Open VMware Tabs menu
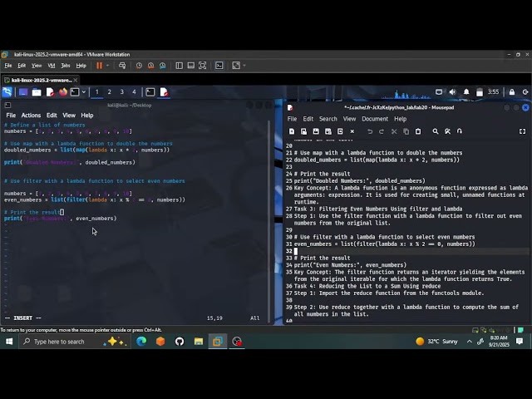 pyautogui.click(x=66, y=66)
